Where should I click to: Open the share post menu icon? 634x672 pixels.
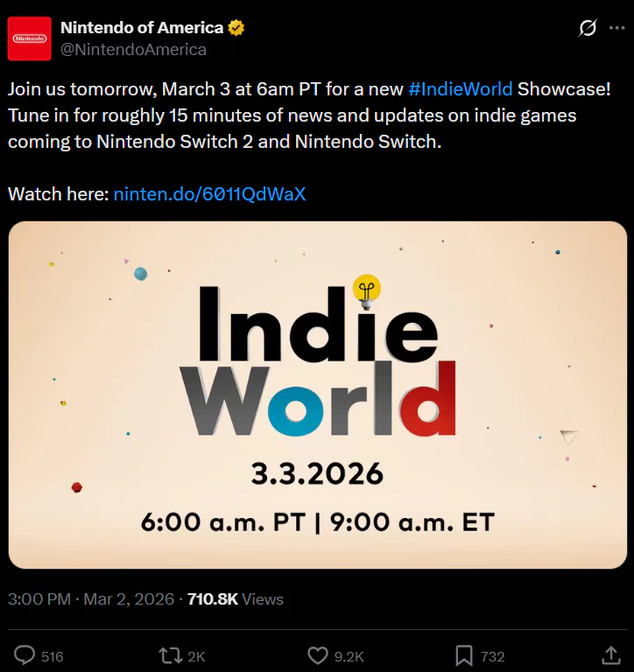coord(612,655)
